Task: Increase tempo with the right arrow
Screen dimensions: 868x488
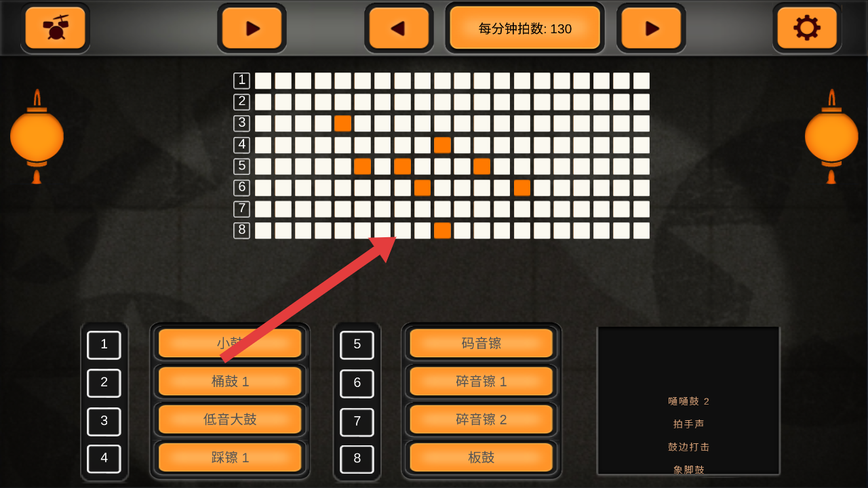Action: [x=651, y=28]
